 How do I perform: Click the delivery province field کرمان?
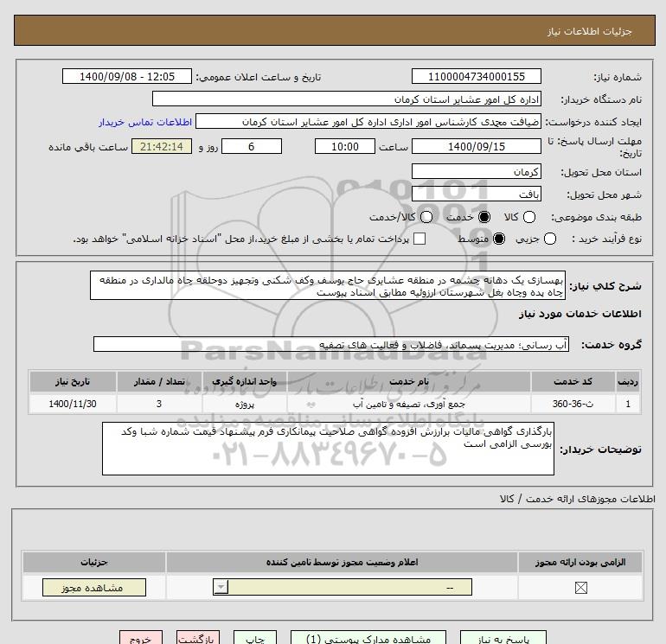point(476,171)
